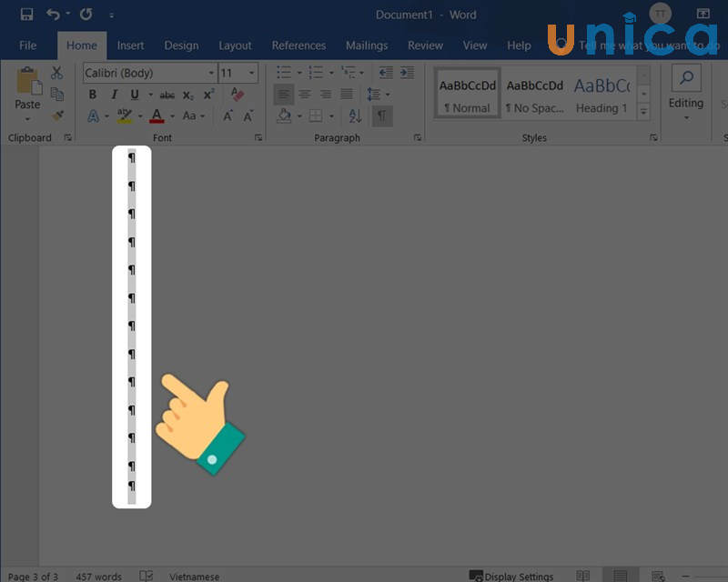The height and width of the screenshot is (582, 728).
Task: Expand the font name dropdown arrow
Action: coord(211,73)
